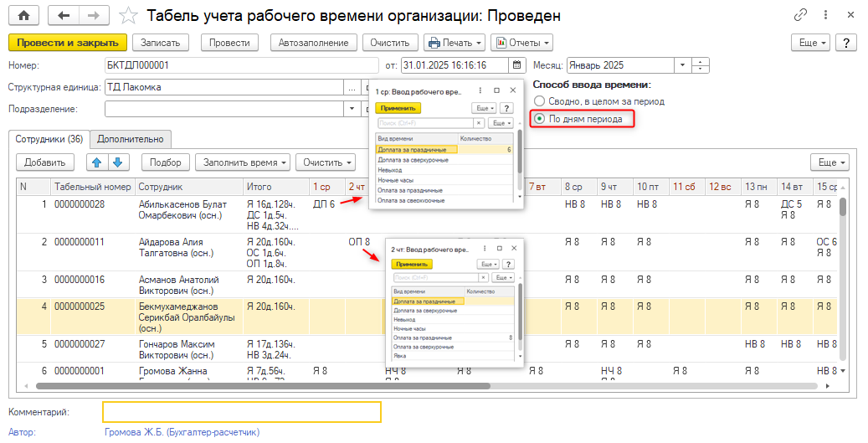Click the forward navigation arrow
The height and width of the screenshot is (443, 868).
(93, 16)
